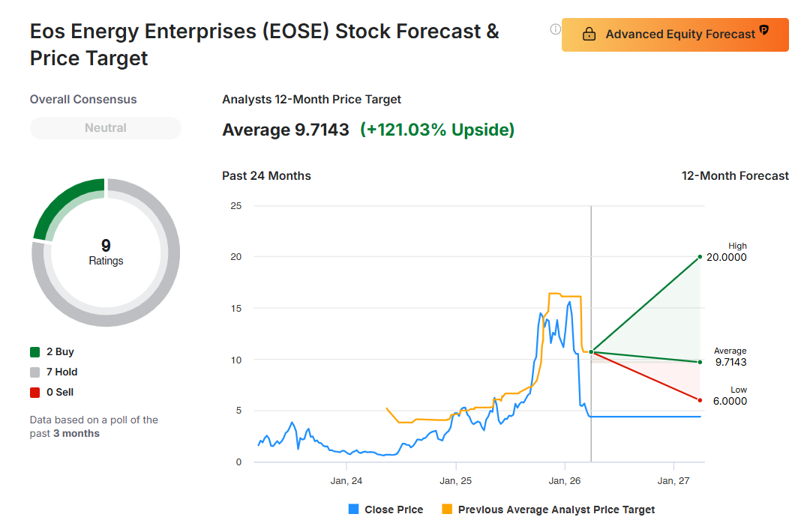Click the Neutral consensus pill
Viewport: 807px width, 532px height.
pyautogui.click(x=106, y=128)
